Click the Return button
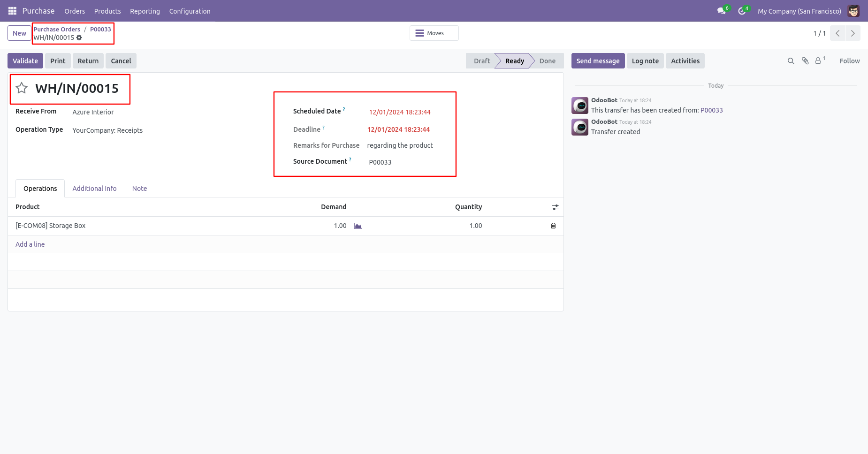The height and width of the screenshot is (454, 868). (x=88, y=61)
